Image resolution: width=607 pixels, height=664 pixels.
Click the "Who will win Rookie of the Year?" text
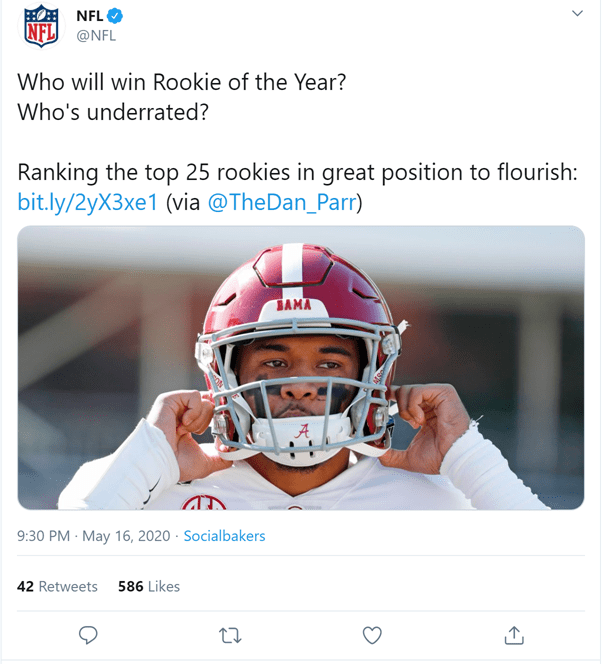pyautogui.click(x=182, y=82)
